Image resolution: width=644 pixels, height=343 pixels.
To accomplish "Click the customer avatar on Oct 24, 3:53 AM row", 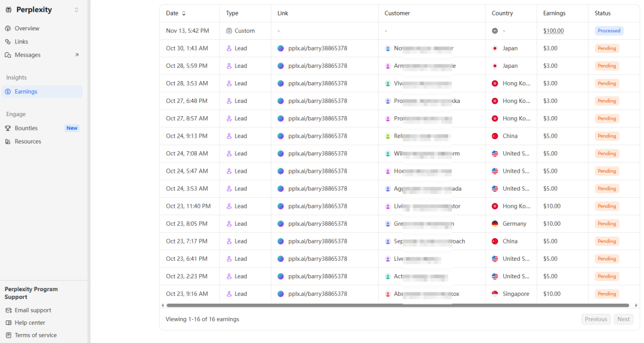I will coord(388,189).
